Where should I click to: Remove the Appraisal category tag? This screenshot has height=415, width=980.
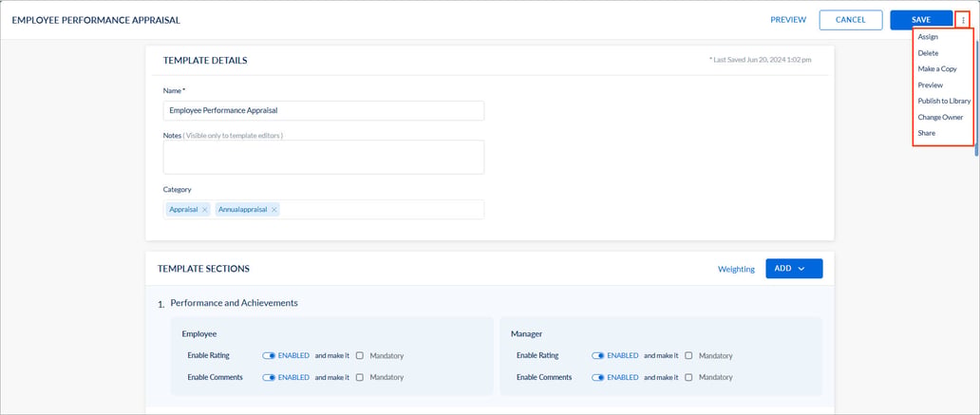click(204, 210)
